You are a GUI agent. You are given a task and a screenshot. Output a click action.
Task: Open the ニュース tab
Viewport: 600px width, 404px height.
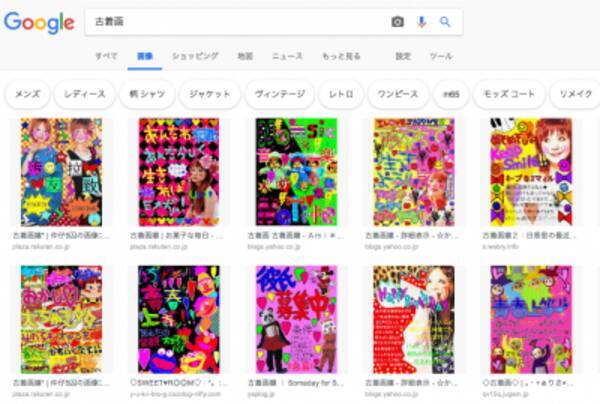tap(287, 56)
